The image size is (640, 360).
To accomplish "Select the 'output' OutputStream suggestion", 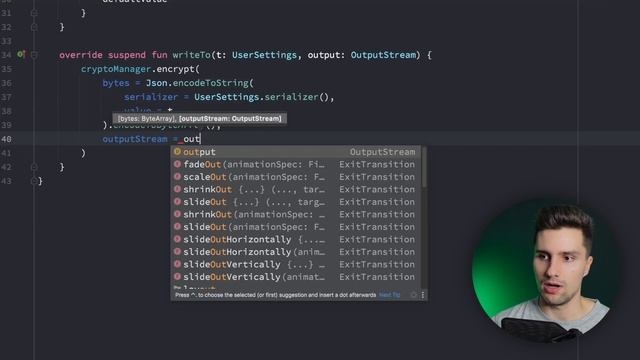I will click(x=297, y=152).
